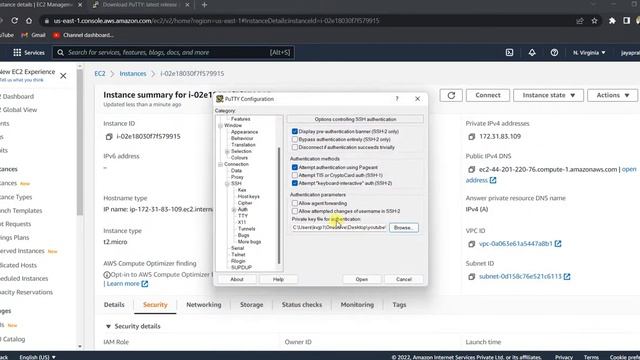This screenshot has width=640, height=360.
Task: Open browser side panel icon
Action: [x=627, y=20]
